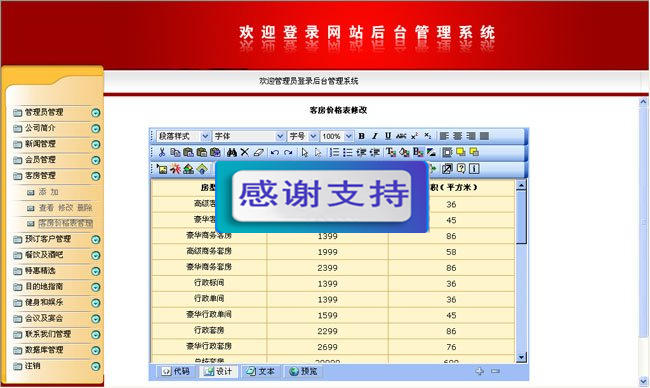Open the editor help question-mark icon

click(461, 168)
